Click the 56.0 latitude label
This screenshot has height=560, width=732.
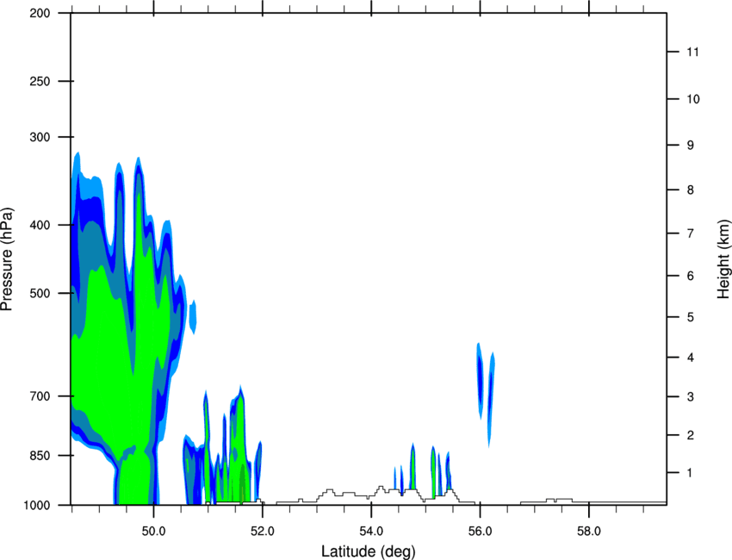480,532
